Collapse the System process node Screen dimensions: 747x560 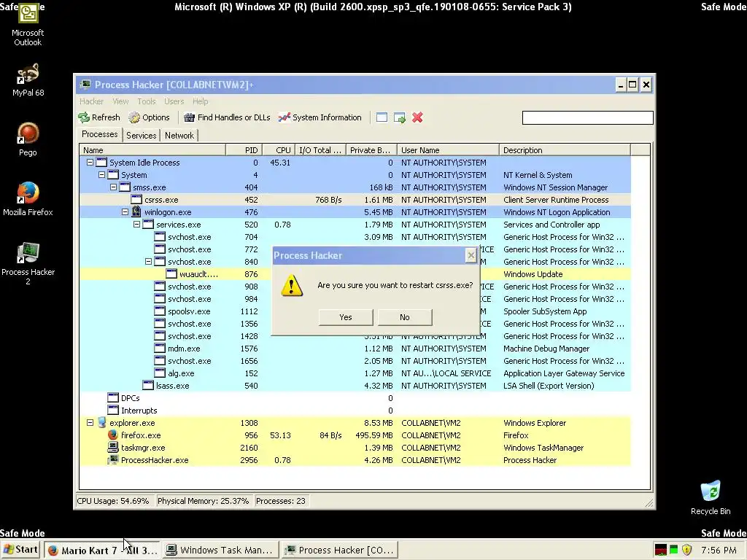(x=101, y=175)
